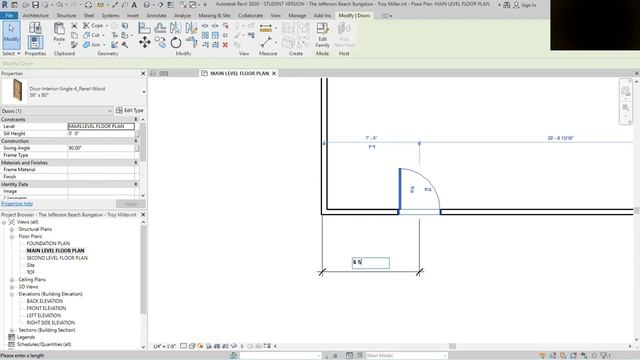Screen dimensions: 640x360
Task: Close the MAIN LEVEL FLOOR PLAN tab
Action: point(274,73)
